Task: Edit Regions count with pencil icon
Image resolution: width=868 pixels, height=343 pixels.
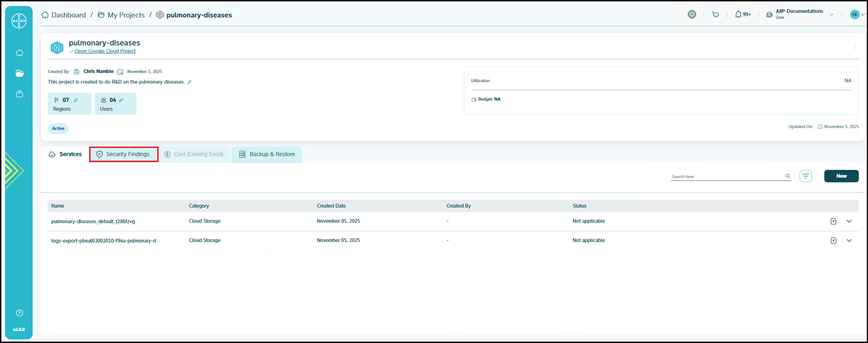Action: (76, 100)
